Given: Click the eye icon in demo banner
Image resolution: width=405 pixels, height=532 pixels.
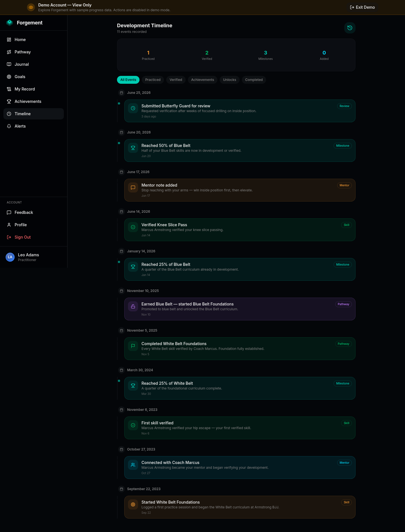Looking at the screenshot, I should [31, 7].
